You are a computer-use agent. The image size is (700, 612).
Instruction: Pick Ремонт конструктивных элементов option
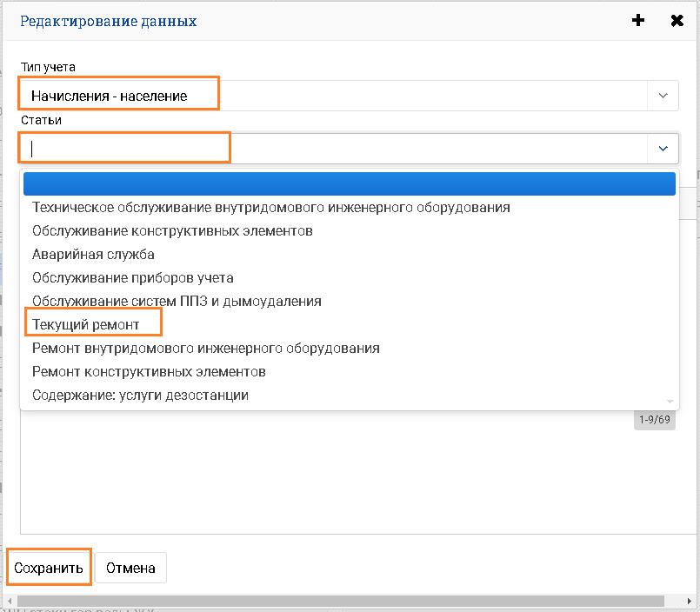coord(149,372)
